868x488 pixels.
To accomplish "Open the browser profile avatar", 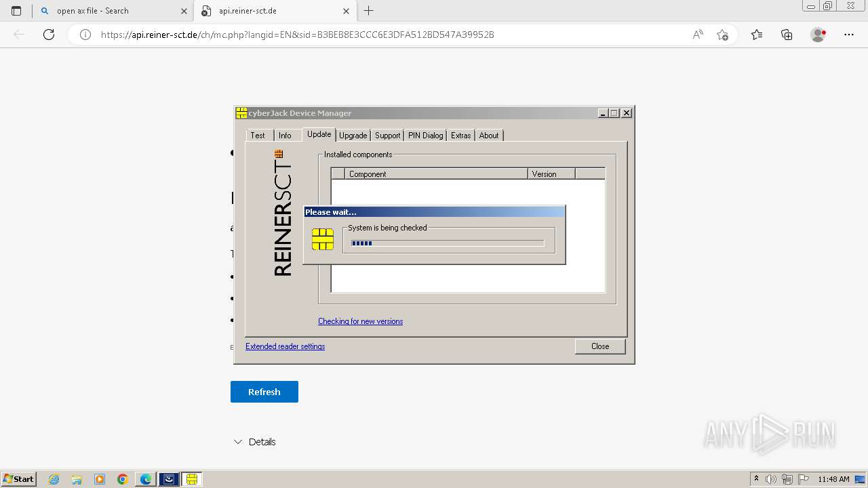I will (818, 35).
